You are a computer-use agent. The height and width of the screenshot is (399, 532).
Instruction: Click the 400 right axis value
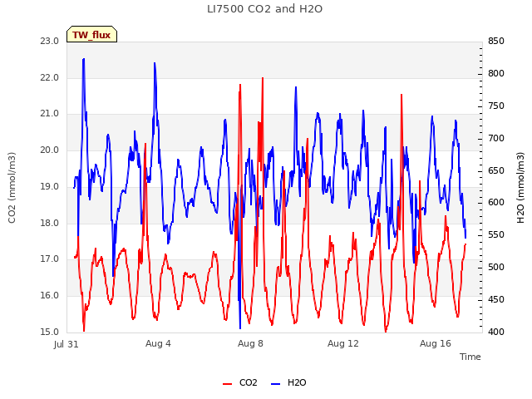(x=496, y=332)
